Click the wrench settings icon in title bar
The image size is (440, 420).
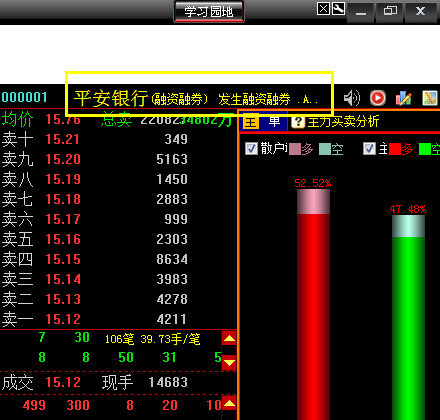click(x=338, y=8)
